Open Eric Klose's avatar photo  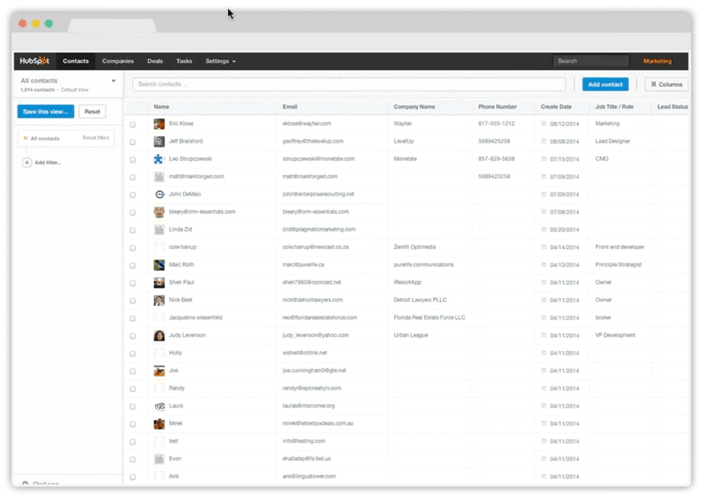pos(159,124)
